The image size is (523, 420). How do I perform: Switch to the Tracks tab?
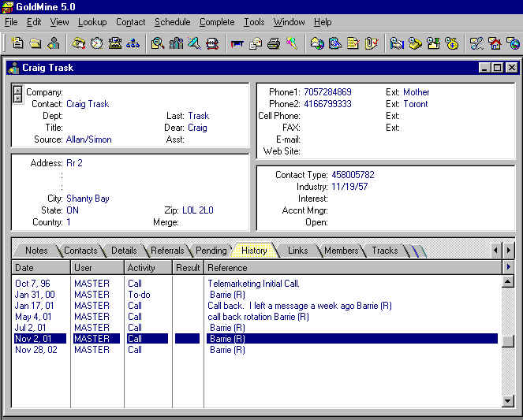385,251
